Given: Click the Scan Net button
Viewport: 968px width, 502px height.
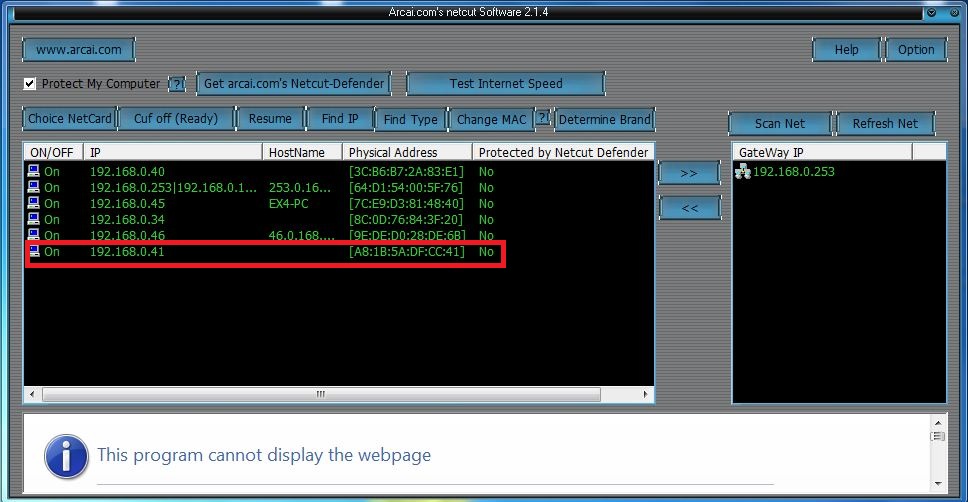Looking at the screenshot, I should [780, 123].
